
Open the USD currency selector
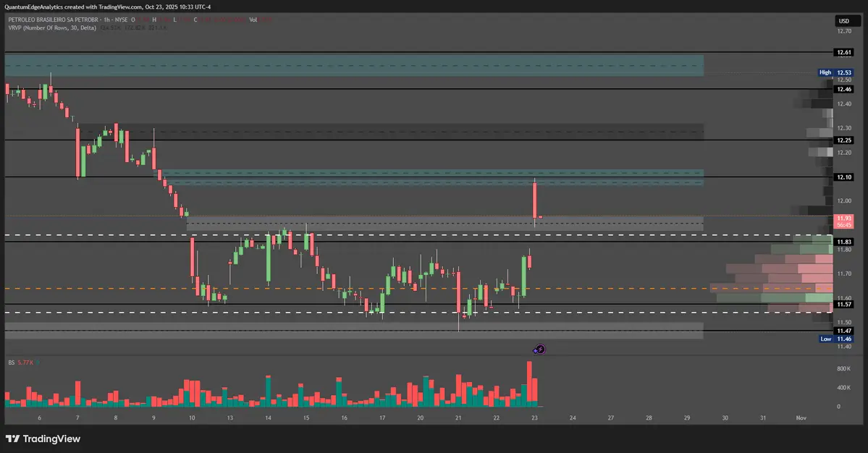(848, 21)
